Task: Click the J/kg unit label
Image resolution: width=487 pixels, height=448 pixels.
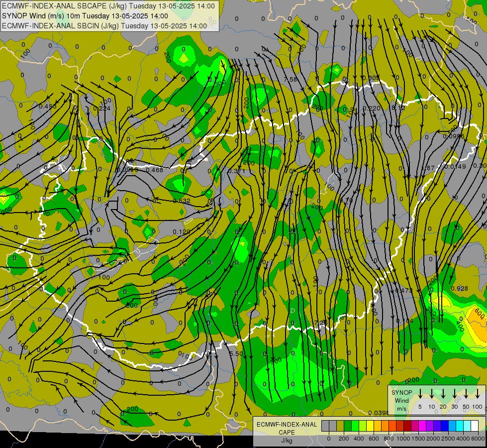Action: (287, 441)
